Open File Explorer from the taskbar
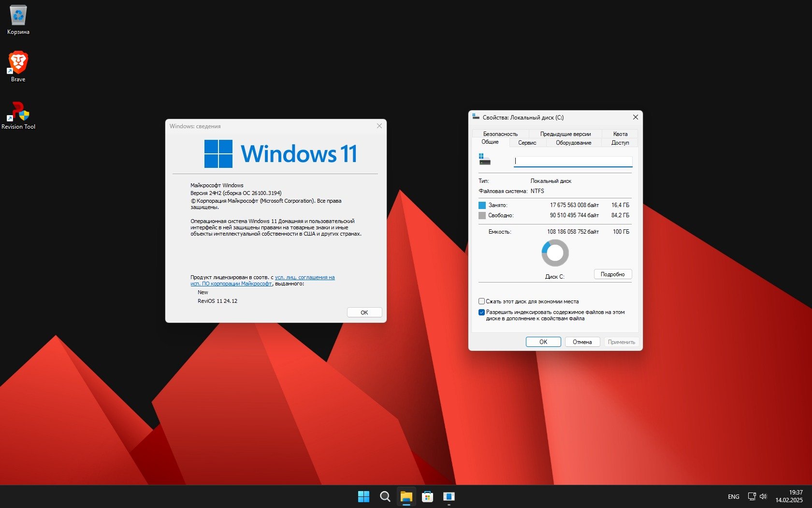The width and height of the screenshot is (812, 508). click(406, 496)
